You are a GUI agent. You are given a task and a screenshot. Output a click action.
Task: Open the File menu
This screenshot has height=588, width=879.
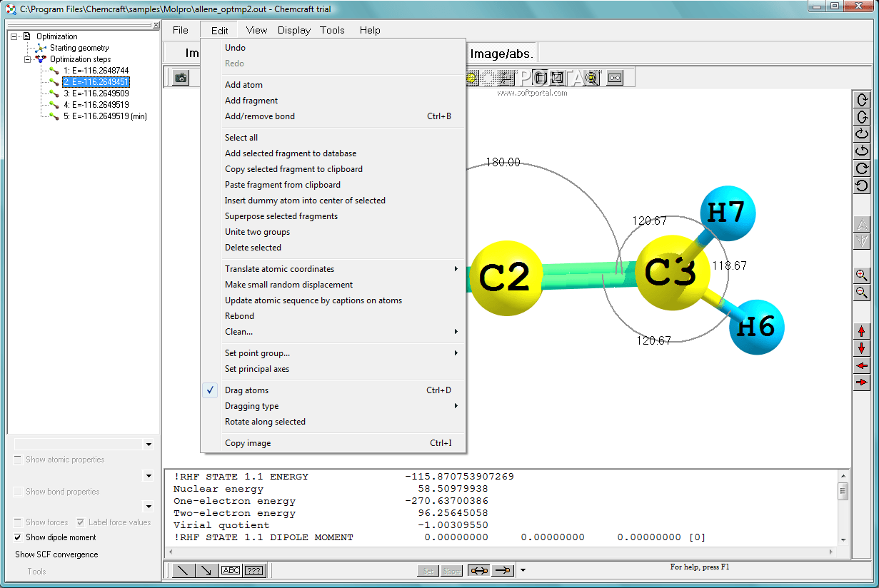pos(181,30)
